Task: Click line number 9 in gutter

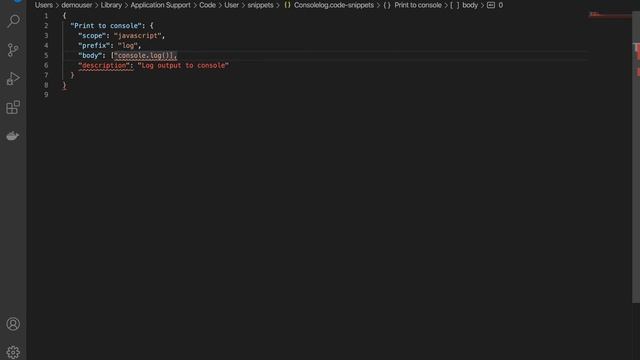Action: (x=46, y=95)
